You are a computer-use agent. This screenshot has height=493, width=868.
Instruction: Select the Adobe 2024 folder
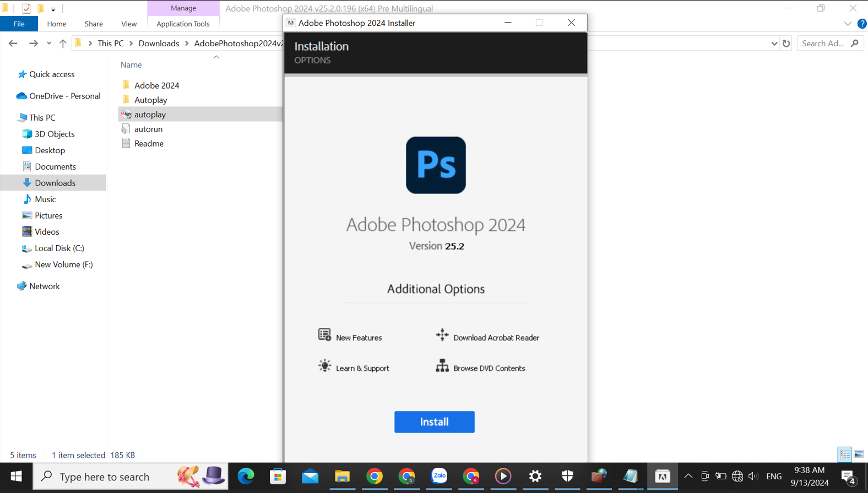click(156, 85)
